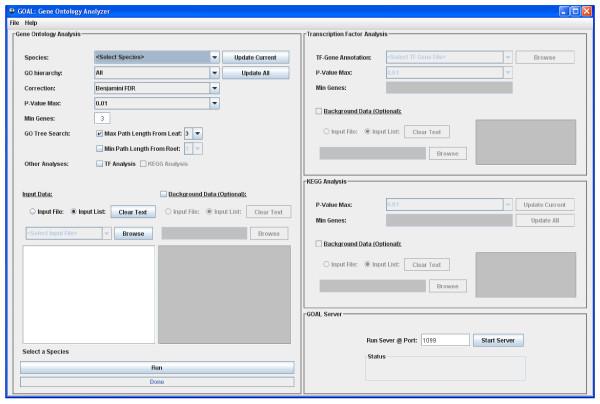This screenshot has height=404, width=600.
Task: Click the Min Genes input field
Action: click(102, 118)
